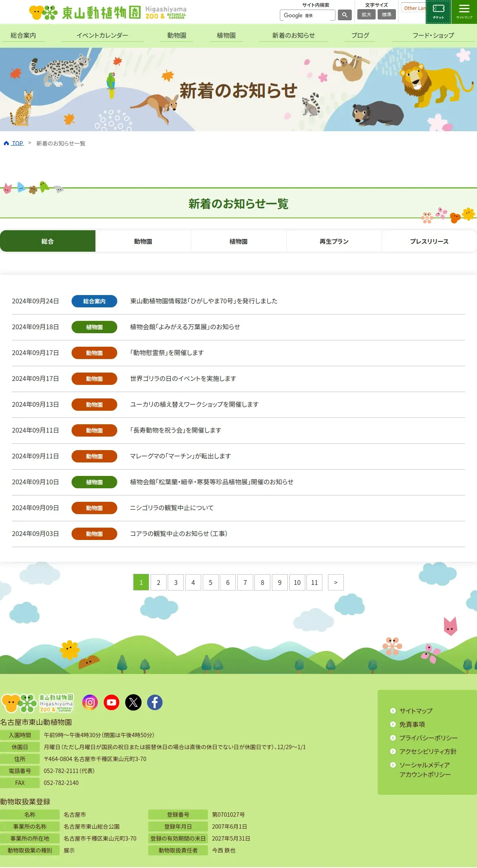The height and width of the screenshot is (868, 477).
Task: Click the home icon in breadcrumb
Action: [6, 143]
